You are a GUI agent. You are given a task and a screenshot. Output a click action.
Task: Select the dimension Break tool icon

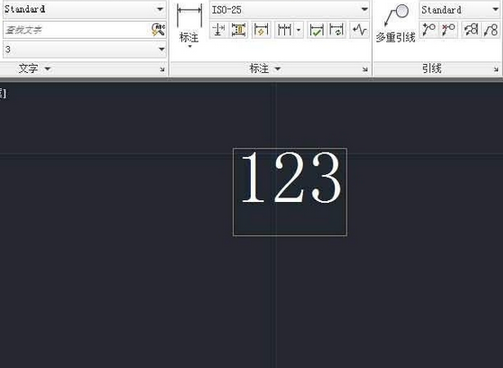point(218,30)
